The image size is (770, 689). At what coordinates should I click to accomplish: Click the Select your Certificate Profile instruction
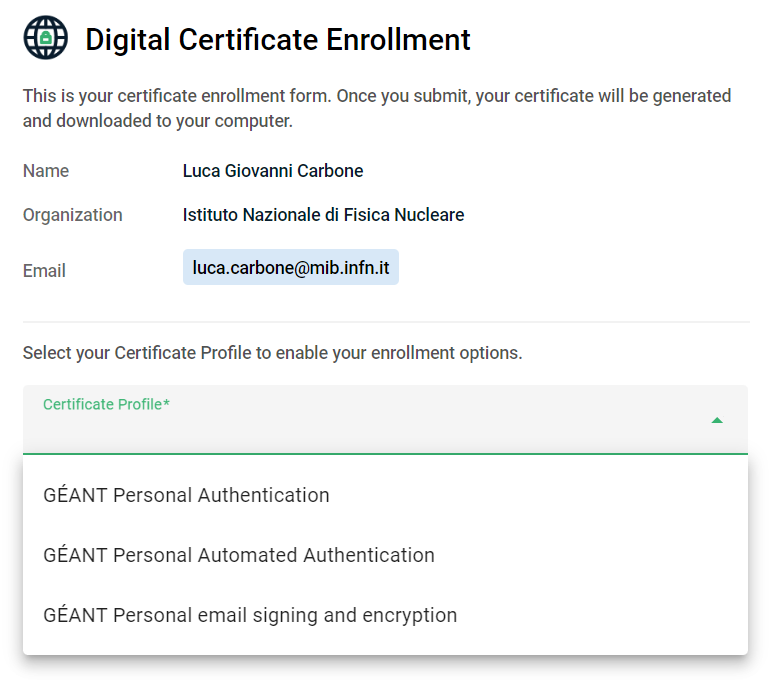pos(273,353)
